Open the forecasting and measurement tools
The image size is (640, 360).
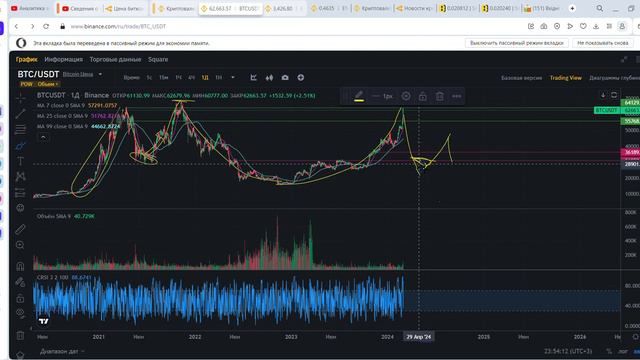[20, 193]
